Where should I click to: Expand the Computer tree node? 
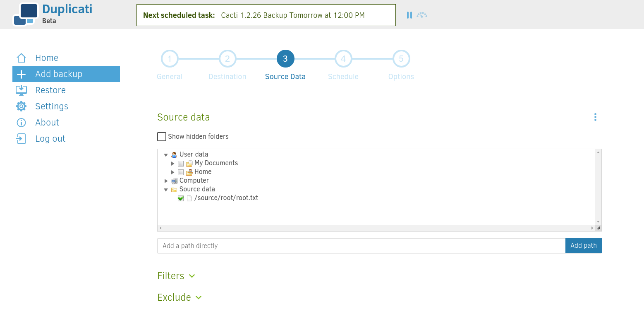pos(166,181)
